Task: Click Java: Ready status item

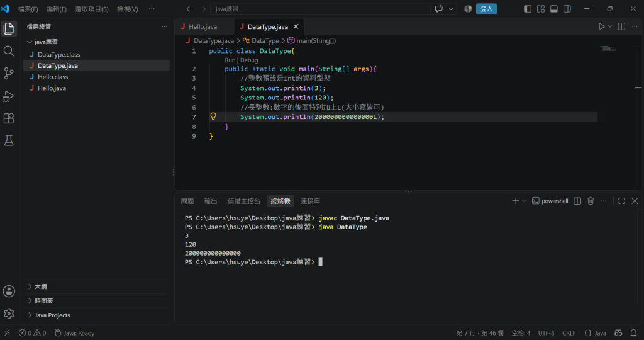Action: (x=75, y=333)
